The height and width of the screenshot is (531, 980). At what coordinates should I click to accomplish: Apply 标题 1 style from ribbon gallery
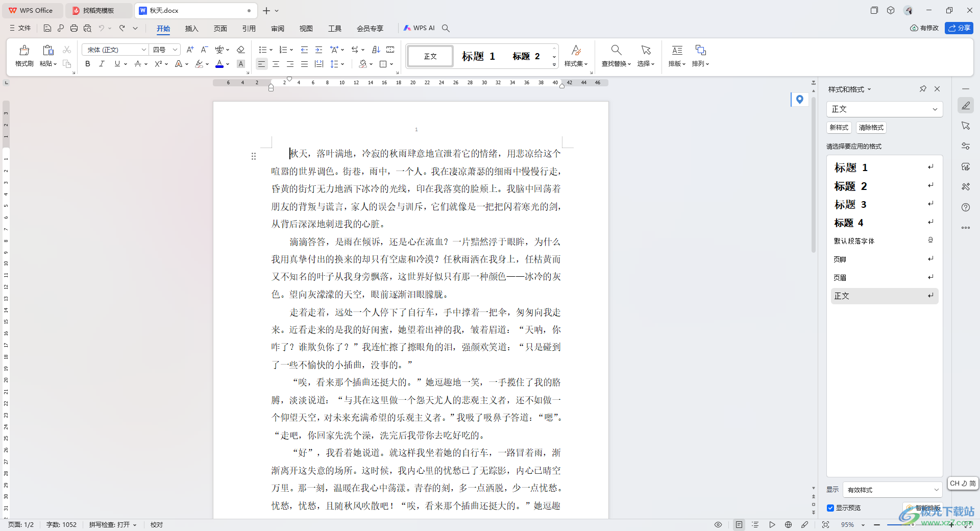[x=478, y=56]
